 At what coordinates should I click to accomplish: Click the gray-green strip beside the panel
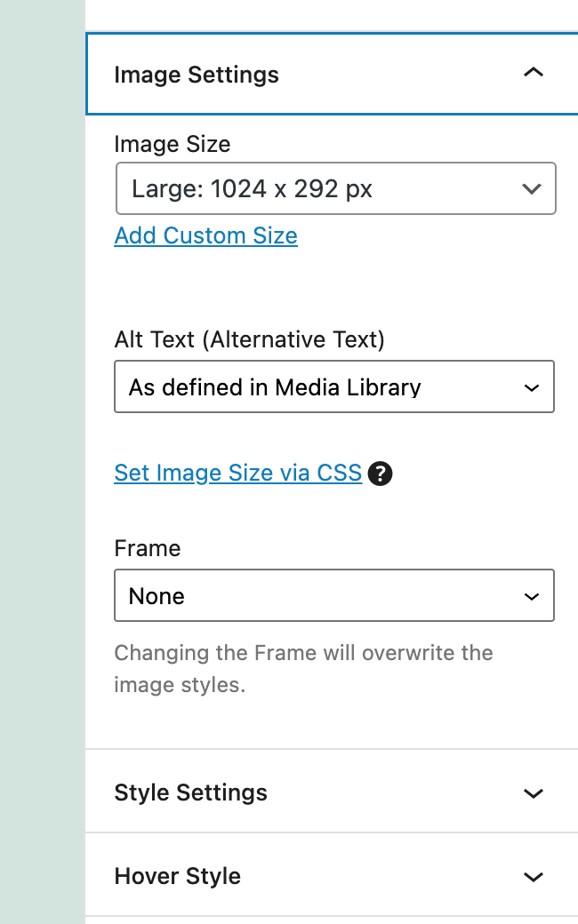click(x=42, y=462)
